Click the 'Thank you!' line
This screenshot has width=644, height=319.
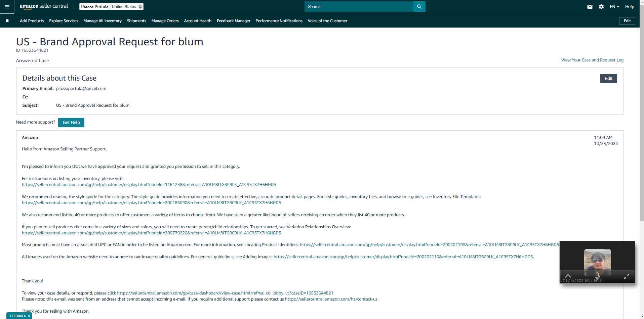click(32, 281)
